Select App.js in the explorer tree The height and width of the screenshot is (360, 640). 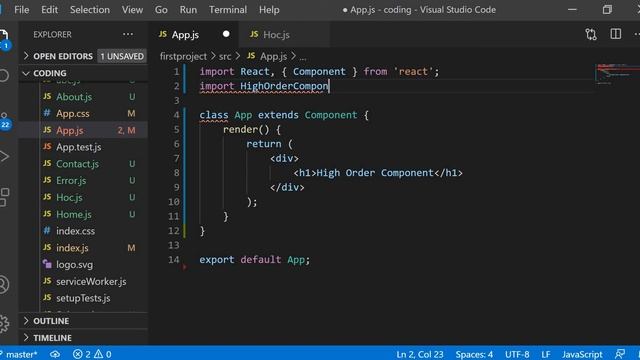(83, 130)
